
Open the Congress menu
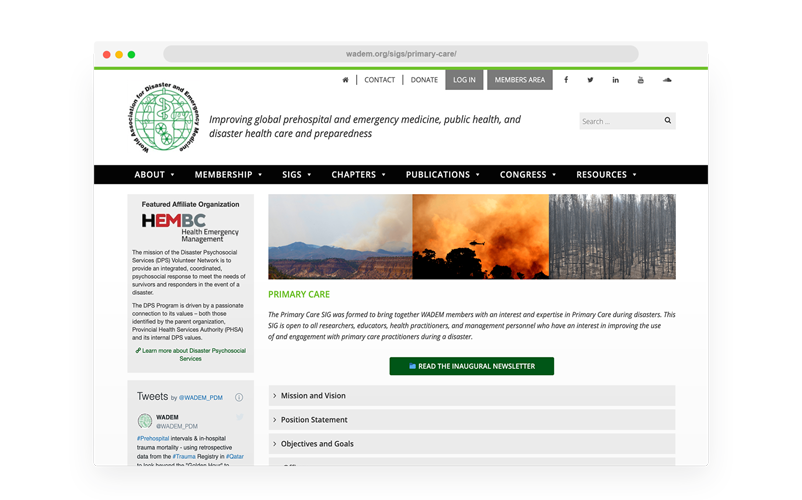(528, 175)
